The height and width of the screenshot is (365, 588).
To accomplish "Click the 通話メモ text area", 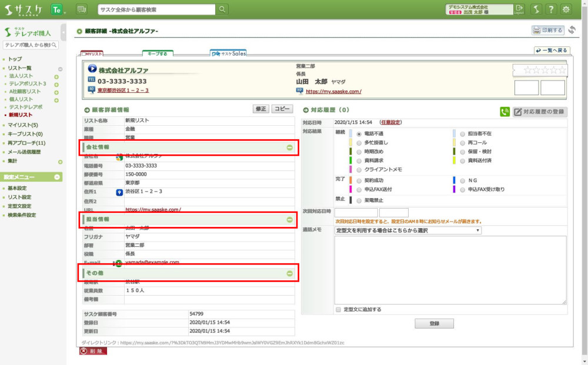I will pyautogui.click(x=450, y=270).
